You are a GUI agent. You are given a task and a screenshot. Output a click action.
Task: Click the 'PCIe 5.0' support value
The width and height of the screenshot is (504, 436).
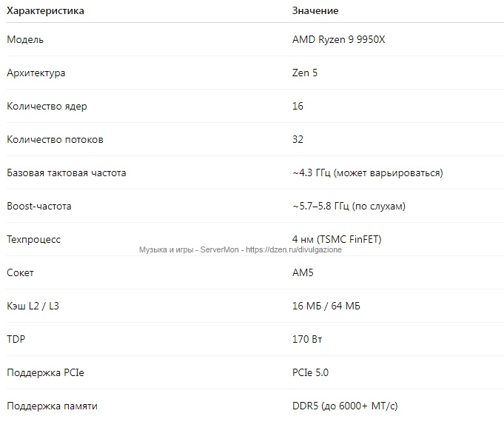[x=310, y=373]
